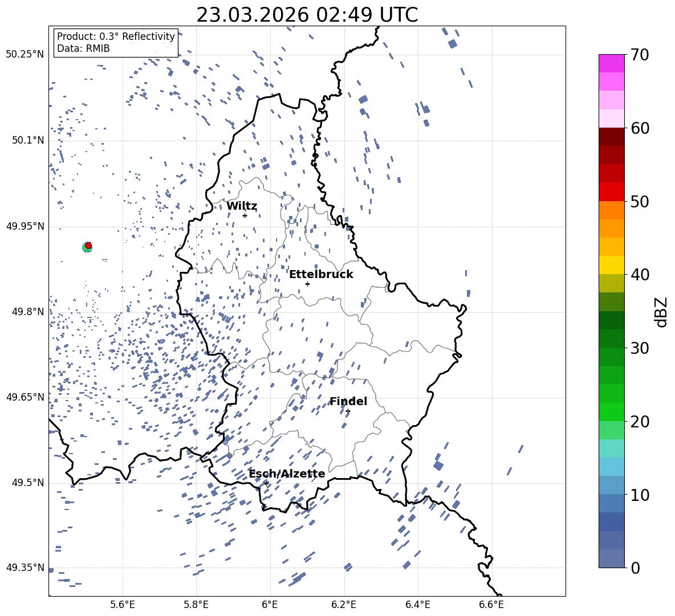Click the timestamp title 23.03.2026 02:49 UTC
Image resolution: width=675 pixels, height=616 pixels.
pyautogui.click(x=307, y=15)
